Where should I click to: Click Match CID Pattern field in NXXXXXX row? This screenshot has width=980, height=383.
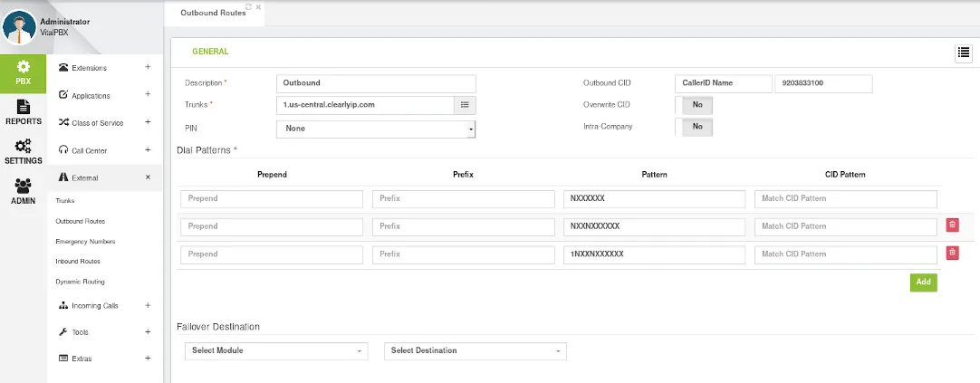pyautogui.click(x=846, y=198)
